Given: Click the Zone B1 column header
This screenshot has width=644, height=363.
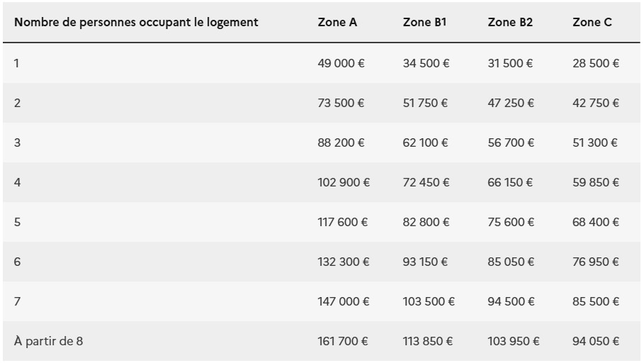Looking at the screenshot, I should point(424,22).
